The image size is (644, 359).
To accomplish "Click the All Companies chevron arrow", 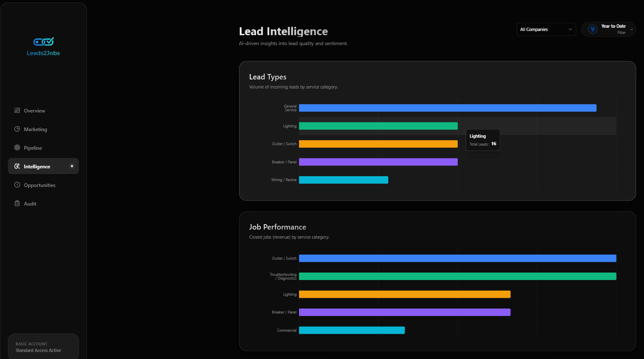I will tap(570, 29).
